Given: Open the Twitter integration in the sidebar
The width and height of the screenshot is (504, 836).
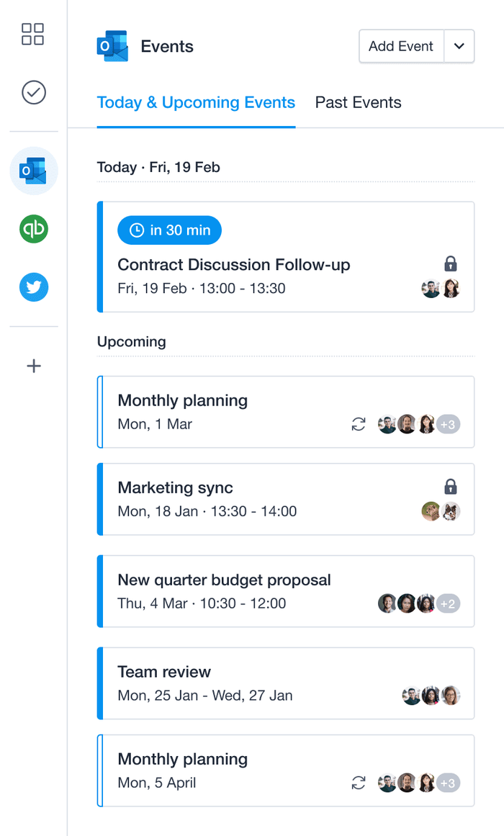Looking at the screenshot, I should [33, 287].
